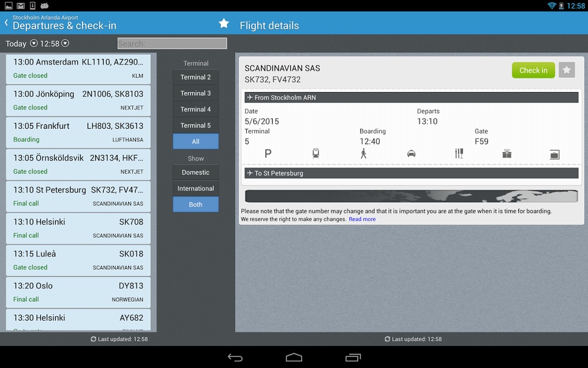This screenshot has height=368, width=588.
Task: Select the 13:15 Luleå flight
Action: 78,260
